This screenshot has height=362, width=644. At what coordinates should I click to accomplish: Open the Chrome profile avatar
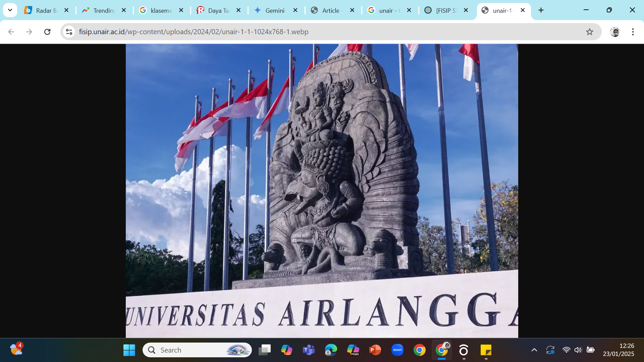(615, 32)
